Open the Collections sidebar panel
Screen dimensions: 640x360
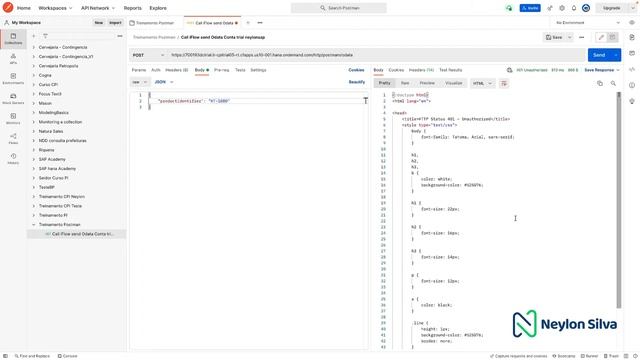pyautogui.click(x=13, y=39)
